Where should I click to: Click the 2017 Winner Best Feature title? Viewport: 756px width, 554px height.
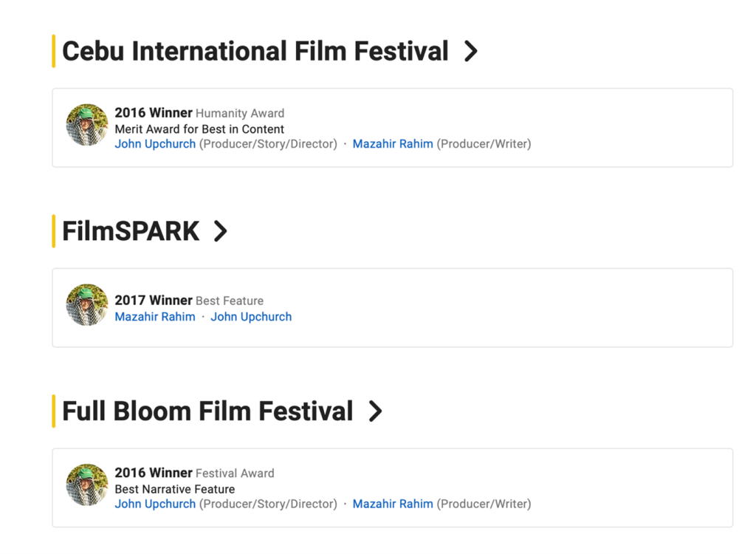click(x=189, y=301)
